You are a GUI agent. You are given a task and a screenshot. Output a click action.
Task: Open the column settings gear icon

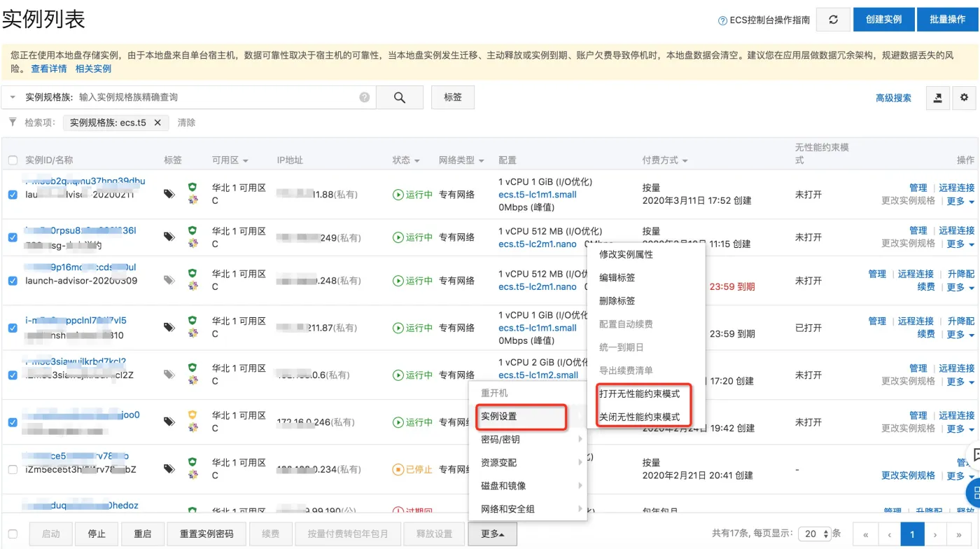(x=964, y=98)
